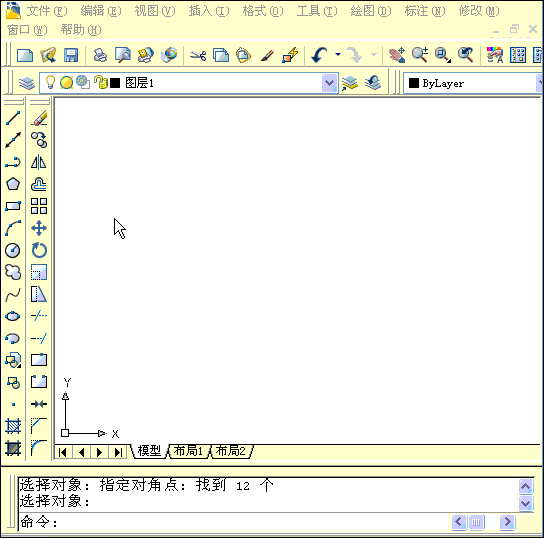Switch to the 布局1 tab

point(188,451)
